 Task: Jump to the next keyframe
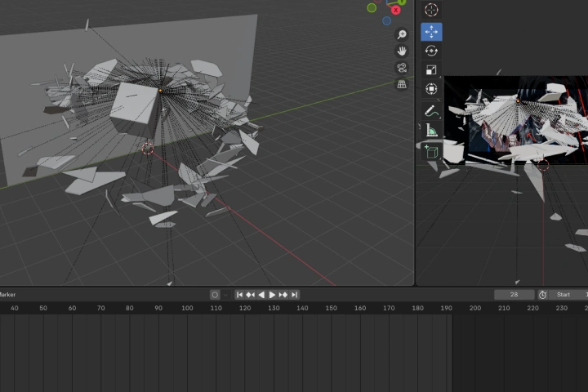(x=283, y=295)
